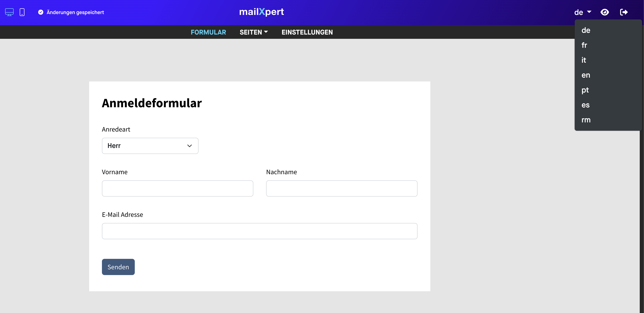
Task: Pick rm language option
Action: coord(586,120)
